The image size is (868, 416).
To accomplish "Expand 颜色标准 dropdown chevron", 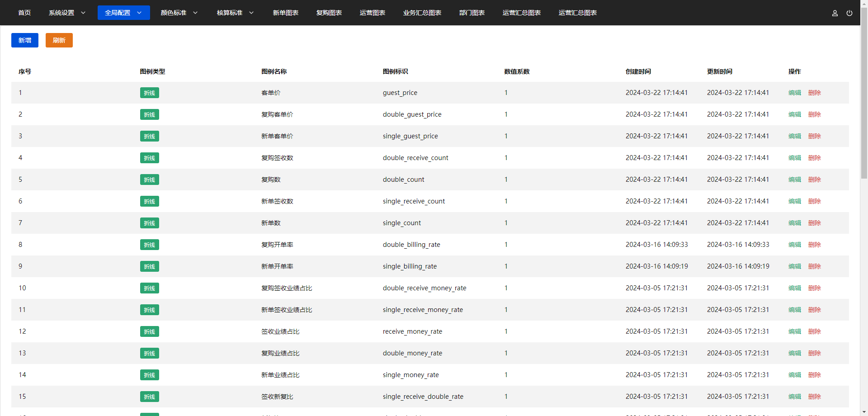I will (195, 13).
